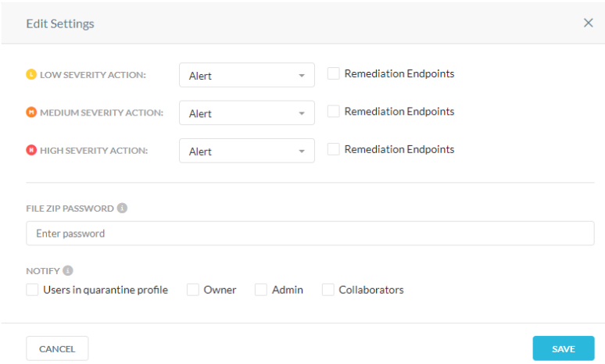The image size is (605, 364).
Task: Enable Remediation Endpoints for high severity
Action: [x=333, y=149]
